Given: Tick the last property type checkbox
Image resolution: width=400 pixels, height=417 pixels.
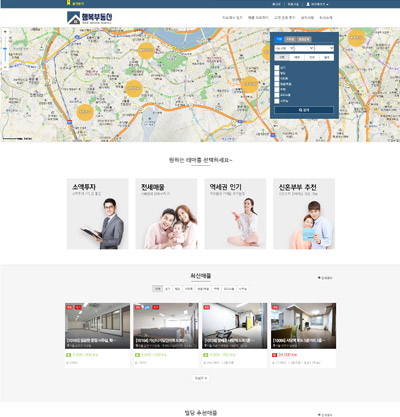Looking at the screenshot, I should 277,101.
